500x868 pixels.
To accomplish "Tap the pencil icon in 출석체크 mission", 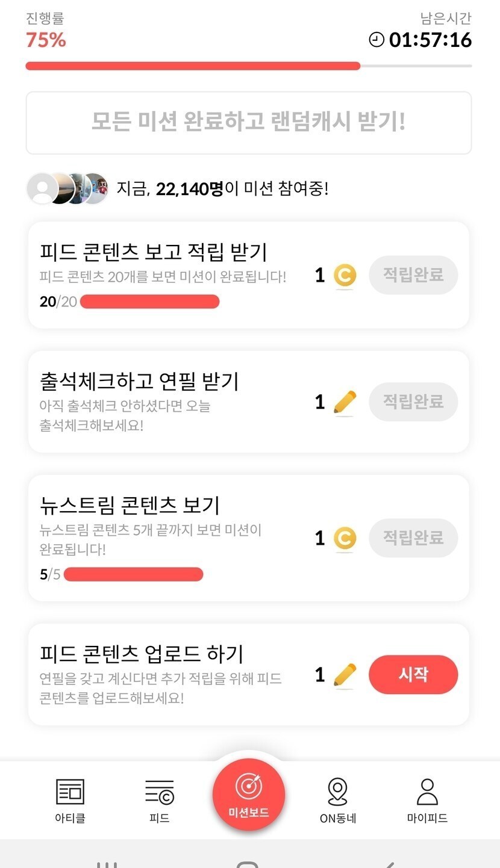I will coord(345,402).
